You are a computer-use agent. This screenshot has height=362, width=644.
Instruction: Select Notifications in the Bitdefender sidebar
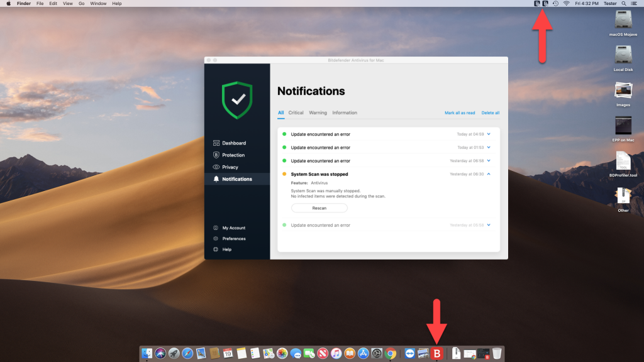[237, 179]
